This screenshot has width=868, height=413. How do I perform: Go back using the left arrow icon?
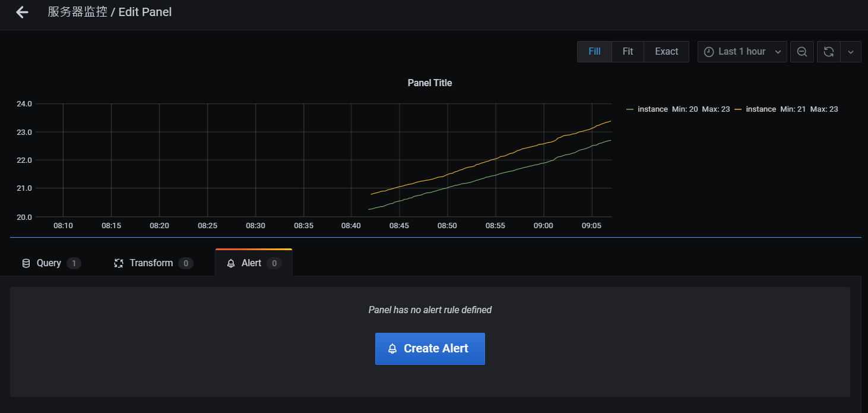[x=22, y=12]
